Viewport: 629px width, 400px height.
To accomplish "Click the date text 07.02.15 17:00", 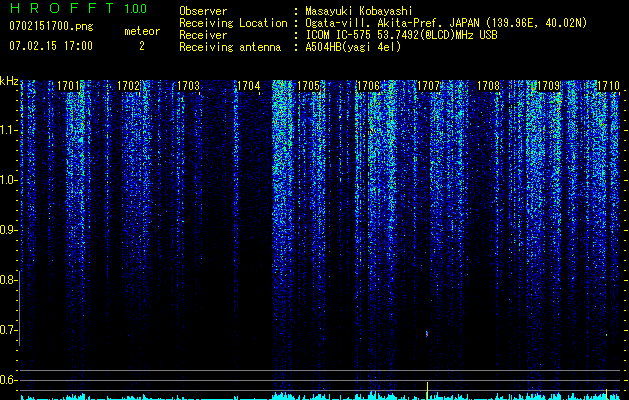I will point(51,46).
